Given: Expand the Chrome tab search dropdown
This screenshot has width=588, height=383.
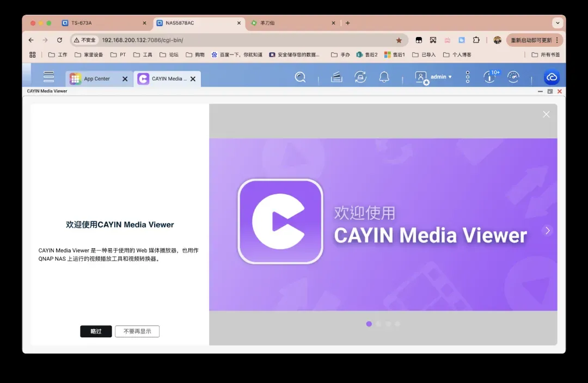Looking at the screenshot, I should 557,23.
